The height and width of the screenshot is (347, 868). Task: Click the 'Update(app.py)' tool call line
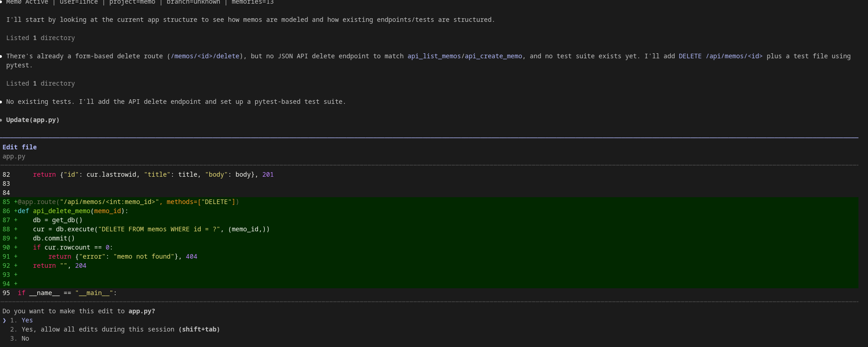[33, 120]
